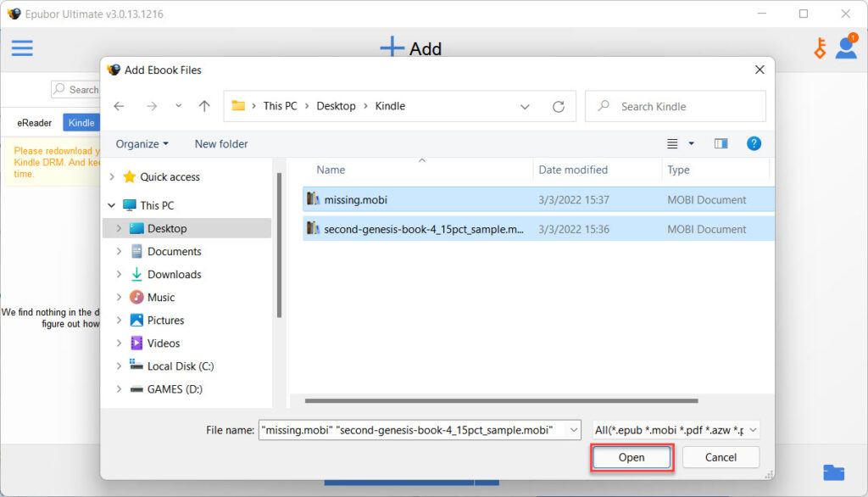Open the view options dropdown arrow
This screenshot has width=868, height=497.
691,144
